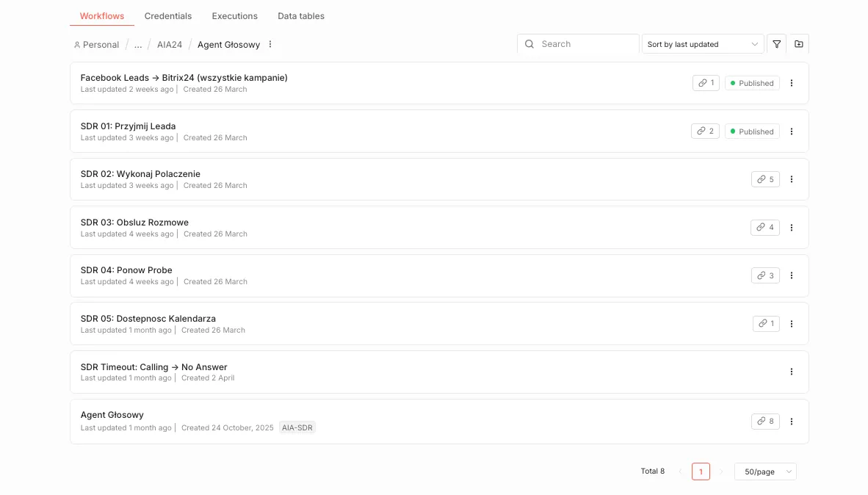Image resolution: width=868 pixels, height=495 pixels.
Task: Click 'Last updated 2 weeks ago' text
Action: (127, 89)
